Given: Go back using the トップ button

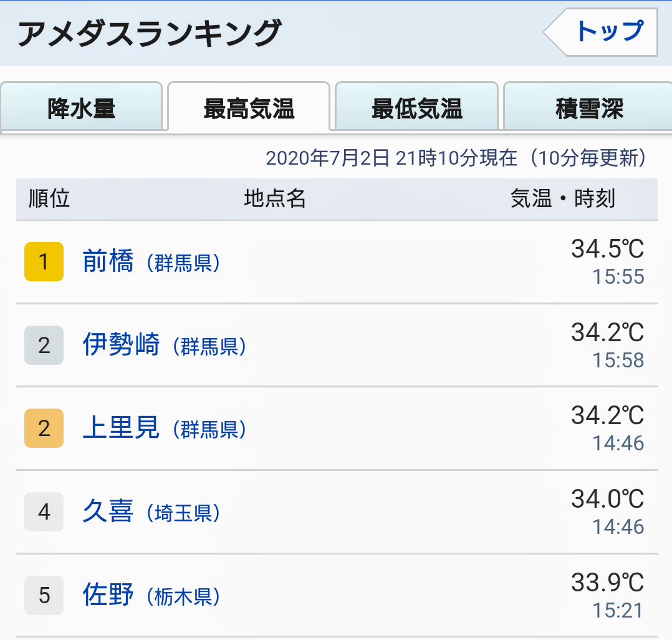Looking at the screenshot, I should tap(601, 32).
